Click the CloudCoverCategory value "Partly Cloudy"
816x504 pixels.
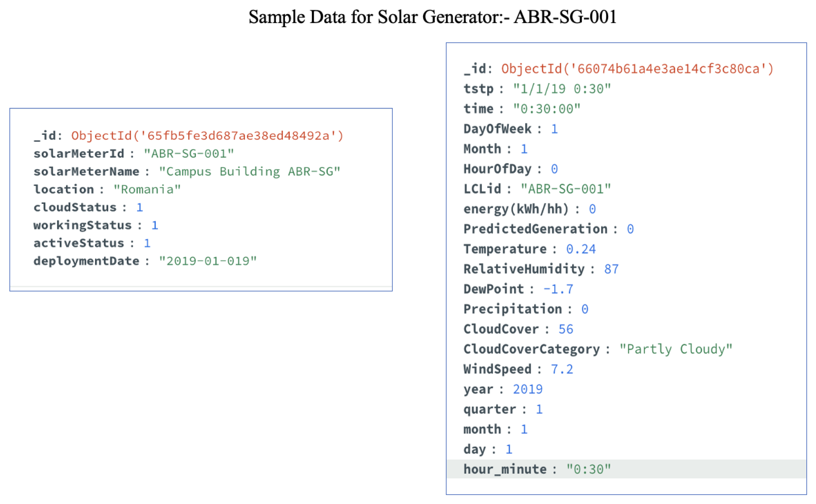tap(676, 349)
